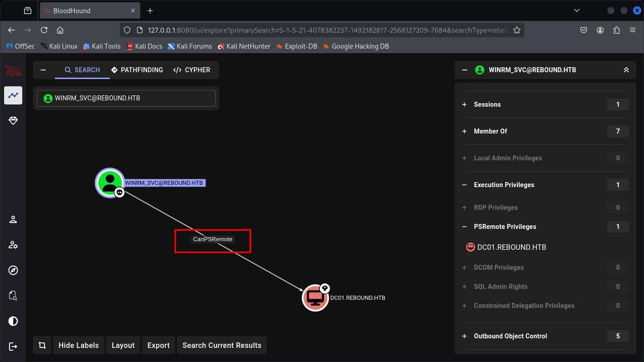Open Group Management diamond icon in sidebar
This screenshot has height=362, width=644.
click(13, 121)
